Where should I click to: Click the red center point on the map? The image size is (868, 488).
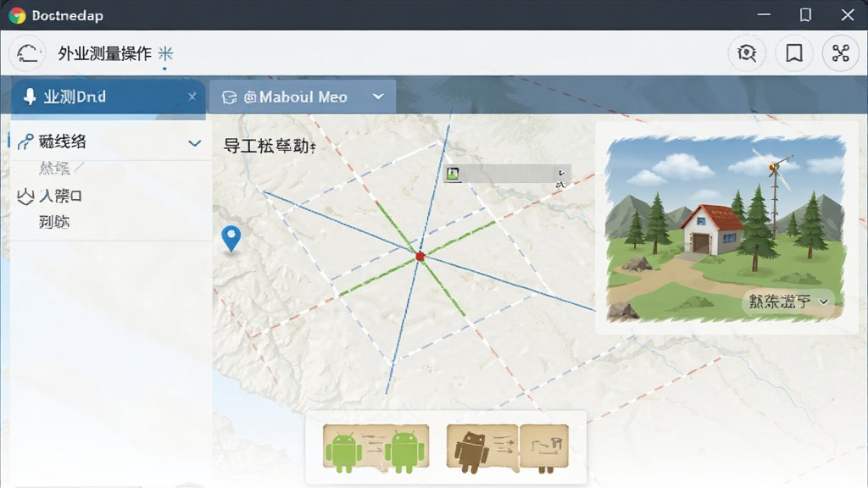point(420,256)
